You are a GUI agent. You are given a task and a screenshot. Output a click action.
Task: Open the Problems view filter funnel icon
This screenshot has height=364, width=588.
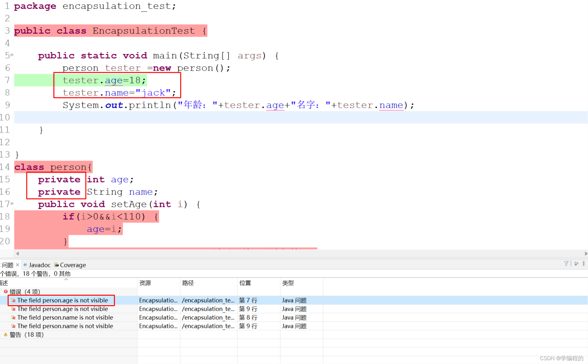pyautogui.click(x=566, y=264)
